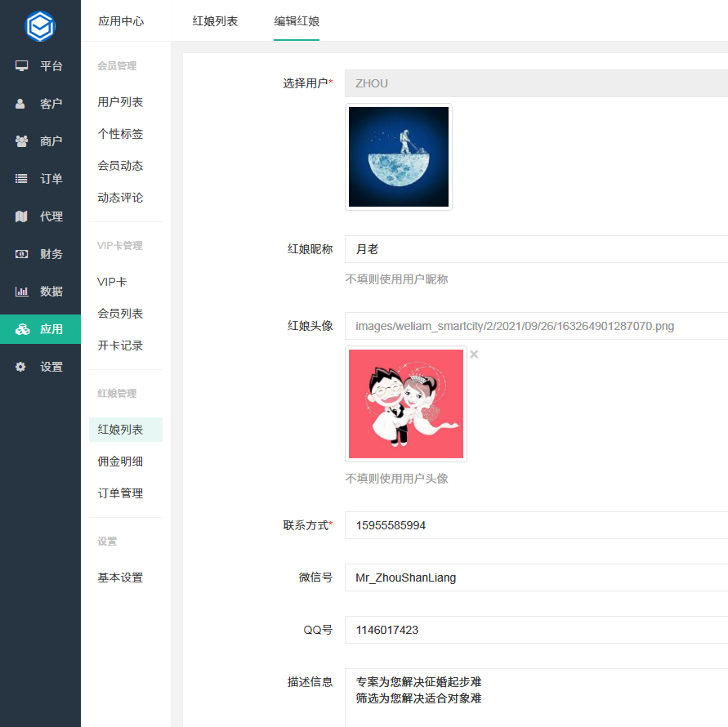This screenshot has width=728, height=727.
Task: Open 动态评论 in the submenu
Action: coord(120,198)
